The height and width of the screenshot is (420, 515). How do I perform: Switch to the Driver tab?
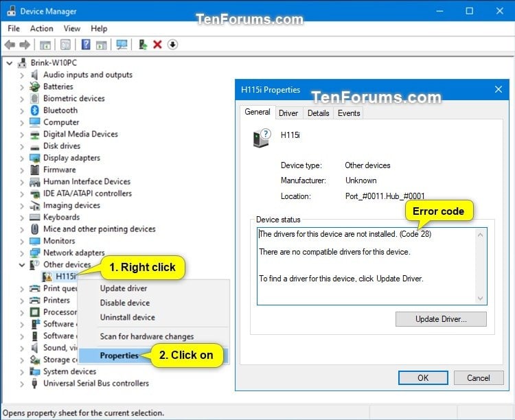point(288,113)
